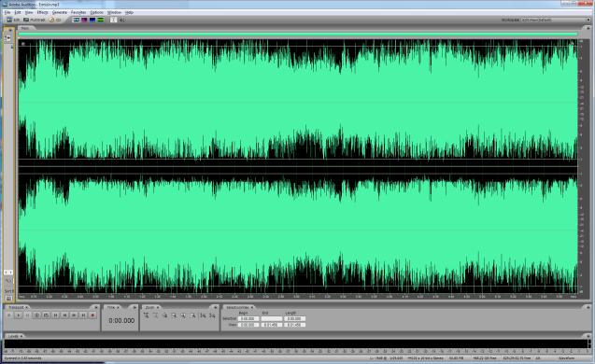This screenshot has width=595, height=364.
Task: Click the Play button in Transport panel
Action: click(x=19, y=315)
